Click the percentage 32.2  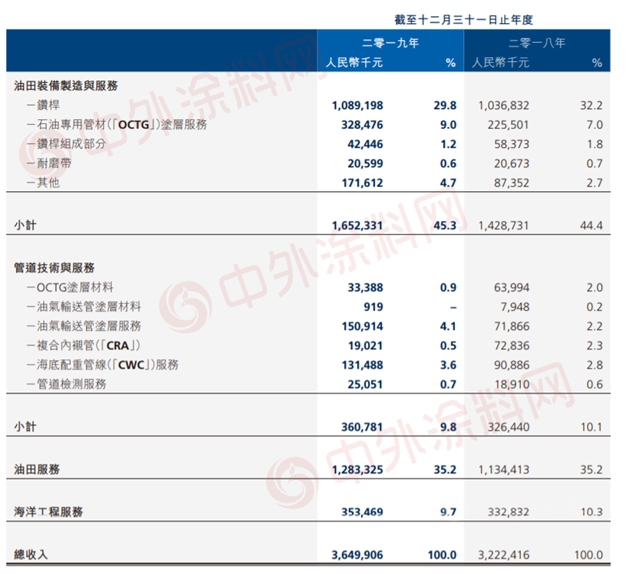(591, 105)
